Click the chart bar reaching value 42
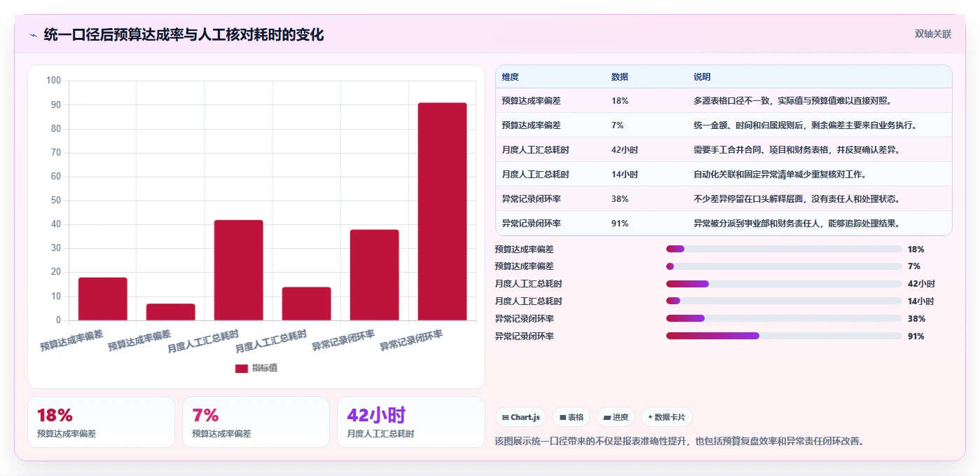The width and height of the screenshot is (980, 476). click(x=238, y=270)
